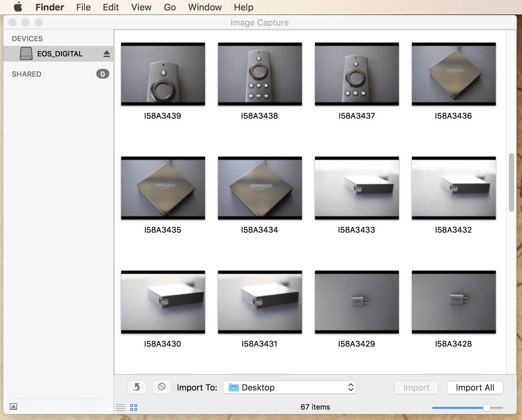
Task: Eject the EOS_DIGITAL device
Action: (106, 54)
